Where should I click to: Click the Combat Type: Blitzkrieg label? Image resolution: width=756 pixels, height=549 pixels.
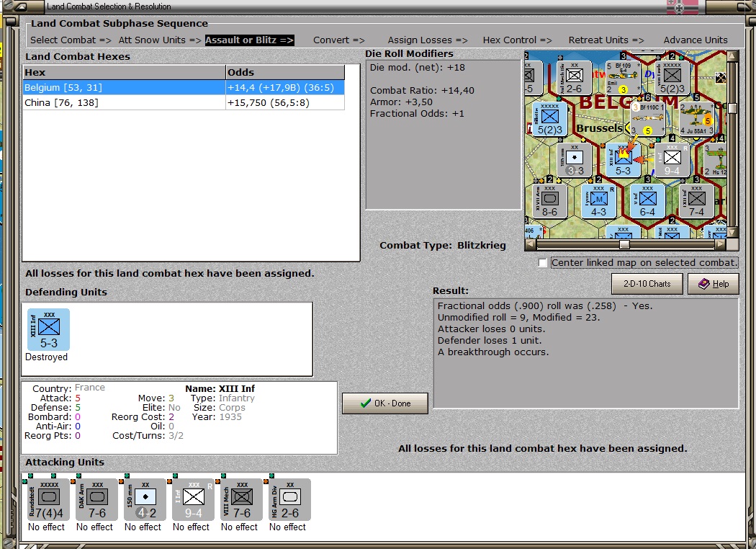coord(443,245)
